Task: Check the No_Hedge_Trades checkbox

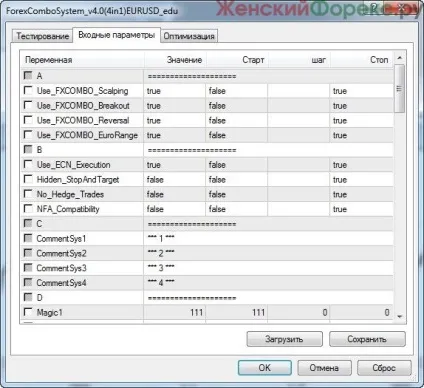Action: coord(28,194)
